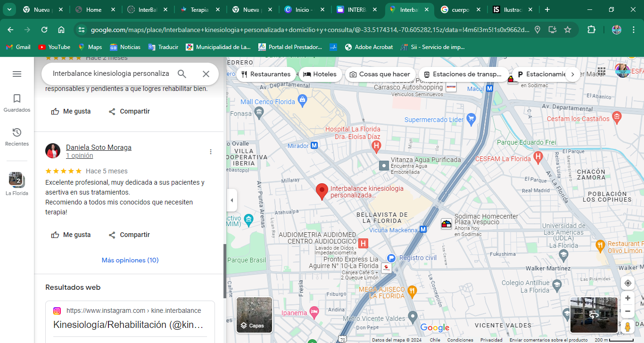Image resolution: width=644 pixels, height=343 pixels.
Task: Reload the page in Chrome
Action: pyautogui.click(x=44, y=30)
